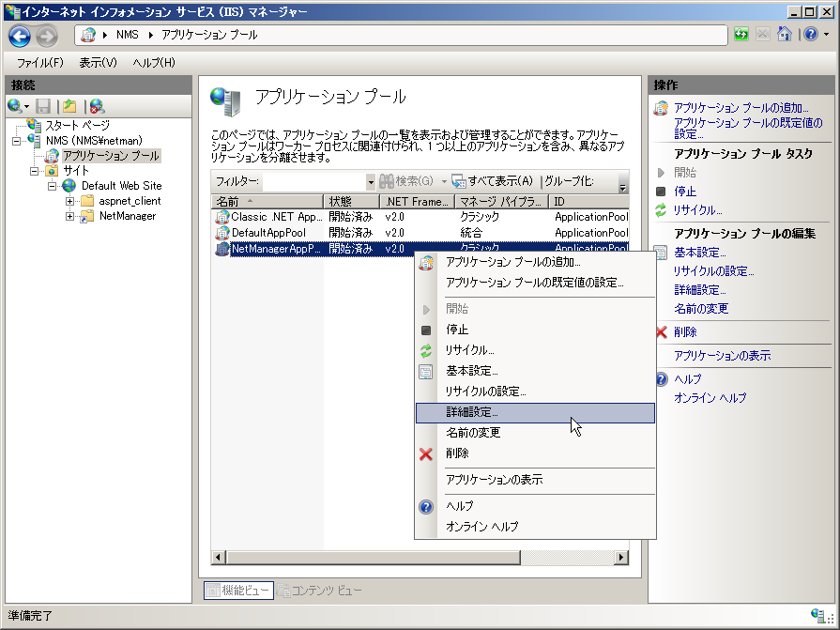Click 名前の変更 link in 操作 pane
This screenshot has width=840, height=630.
coord(701,309)
